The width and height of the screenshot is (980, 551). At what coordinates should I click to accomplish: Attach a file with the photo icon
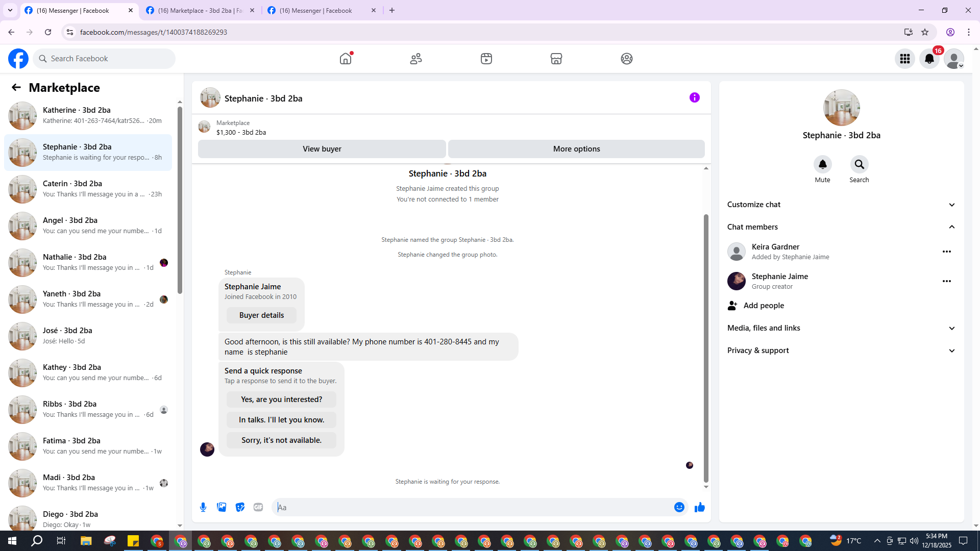(222, 507)
